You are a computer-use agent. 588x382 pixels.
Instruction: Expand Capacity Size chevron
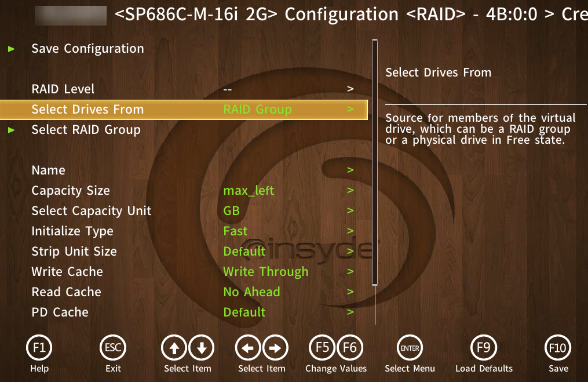(x=350, y=190)
